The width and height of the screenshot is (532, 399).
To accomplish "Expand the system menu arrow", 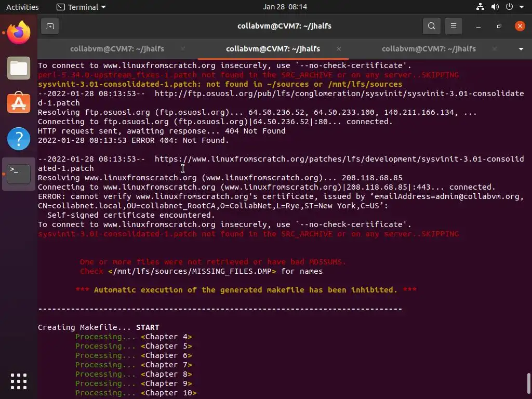I will (522, 7).
